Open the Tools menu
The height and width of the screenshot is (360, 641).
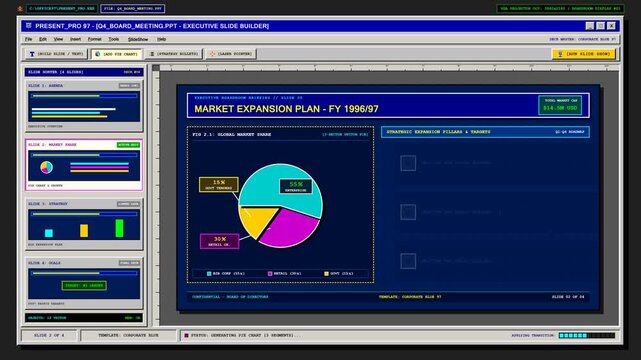pos(114,39)
